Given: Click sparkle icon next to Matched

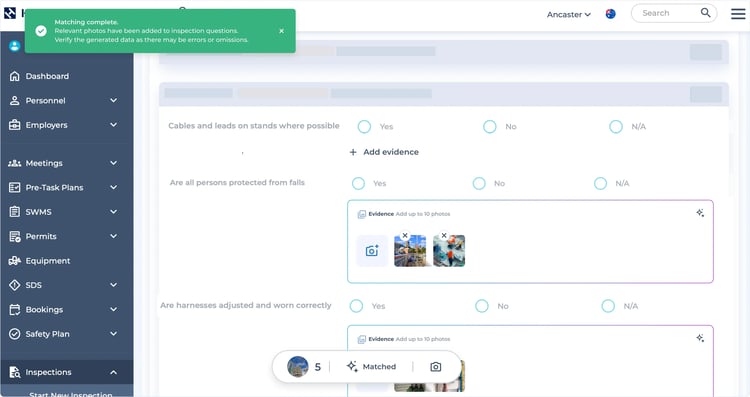Looking at the screenshot, I should pos(352,366).
